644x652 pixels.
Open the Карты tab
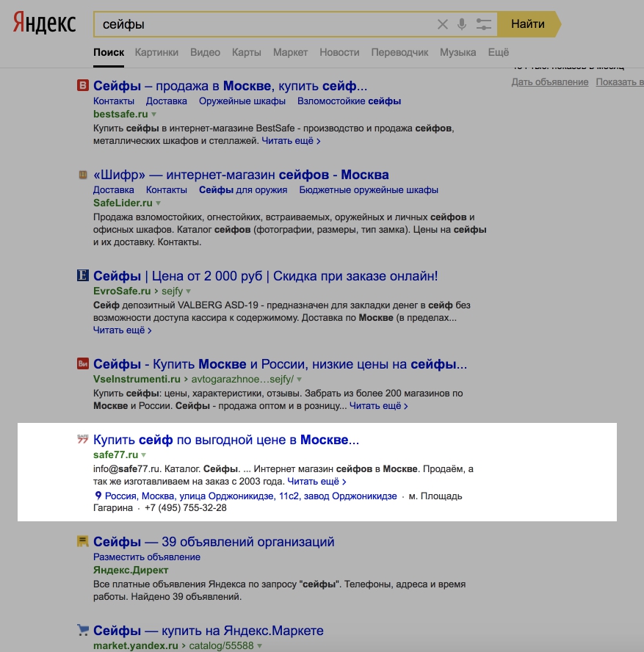coord(247,52)
